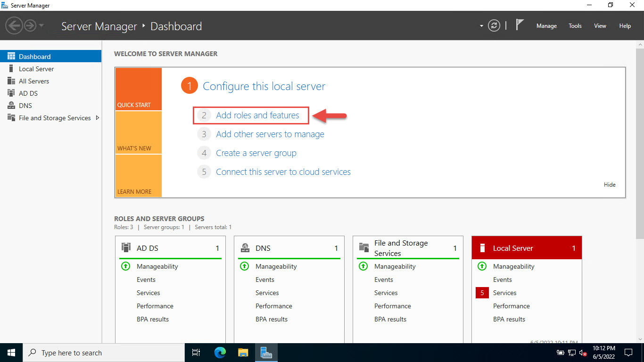Viewport: 644px width, 362px height.
Task: Open the dropdown arrow beside Refresh
Action: (x=481, y=26)
